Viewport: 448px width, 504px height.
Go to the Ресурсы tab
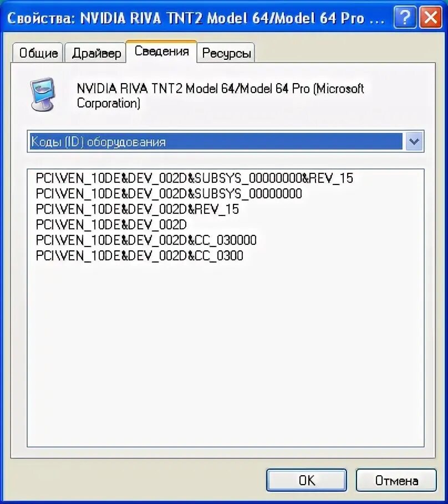(226, 53)
